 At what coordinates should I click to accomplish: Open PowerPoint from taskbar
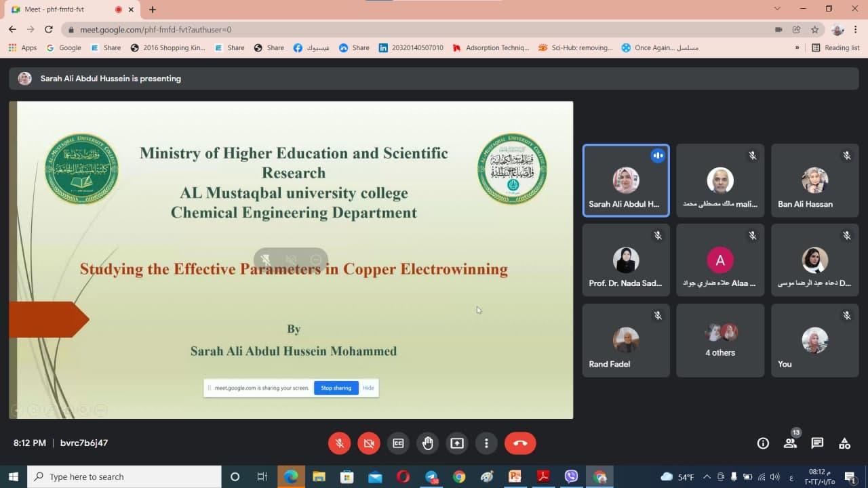pyautogui.click(x=515, y=476)
